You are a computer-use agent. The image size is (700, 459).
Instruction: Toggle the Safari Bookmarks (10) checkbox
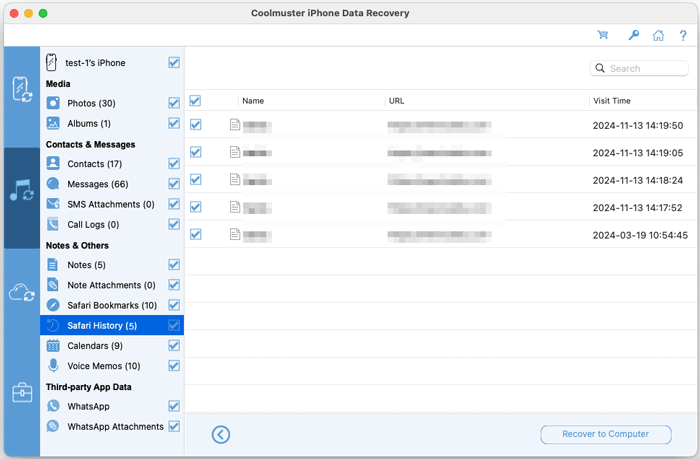pos(174,305)
